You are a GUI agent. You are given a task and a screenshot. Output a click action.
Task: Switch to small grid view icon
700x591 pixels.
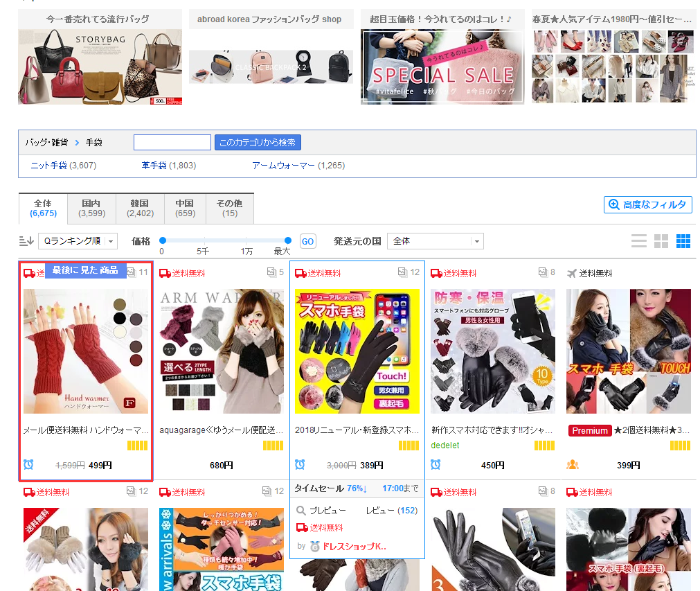click(x=683, y=241)
